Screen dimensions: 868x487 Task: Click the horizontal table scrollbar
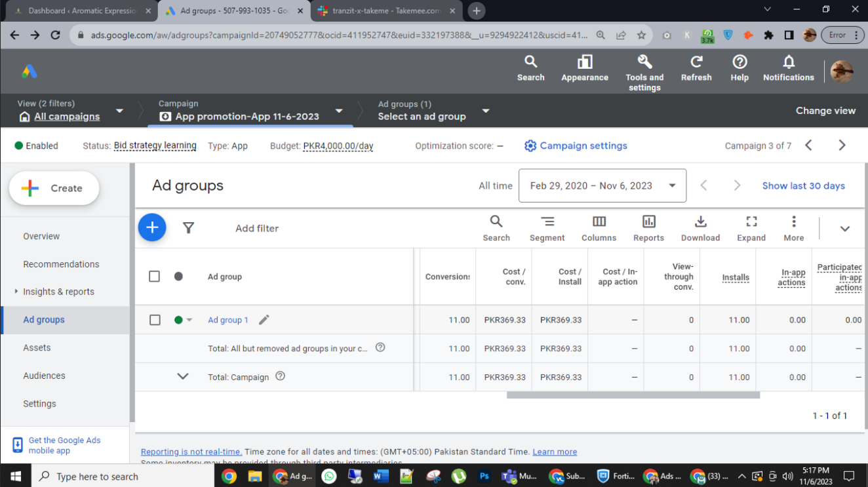633,395
